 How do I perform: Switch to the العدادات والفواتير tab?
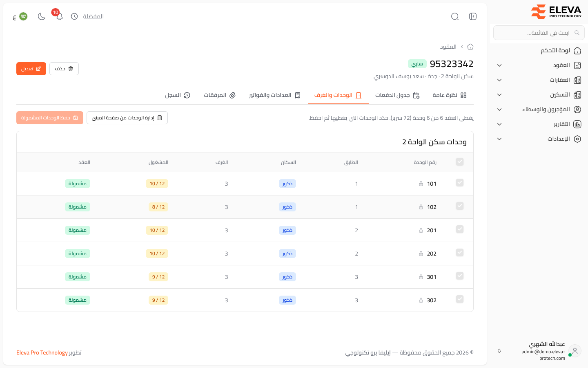click(275, 95)
